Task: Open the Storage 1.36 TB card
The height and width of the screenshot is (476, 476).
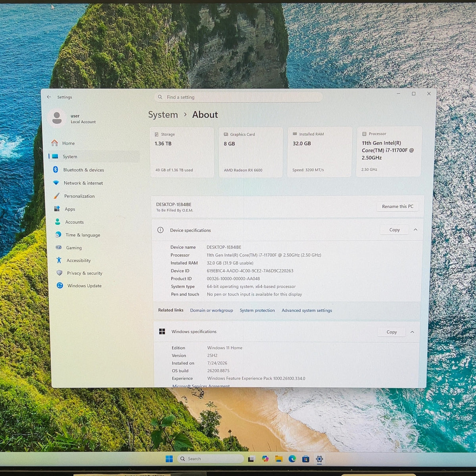Action: coord(182,152)
